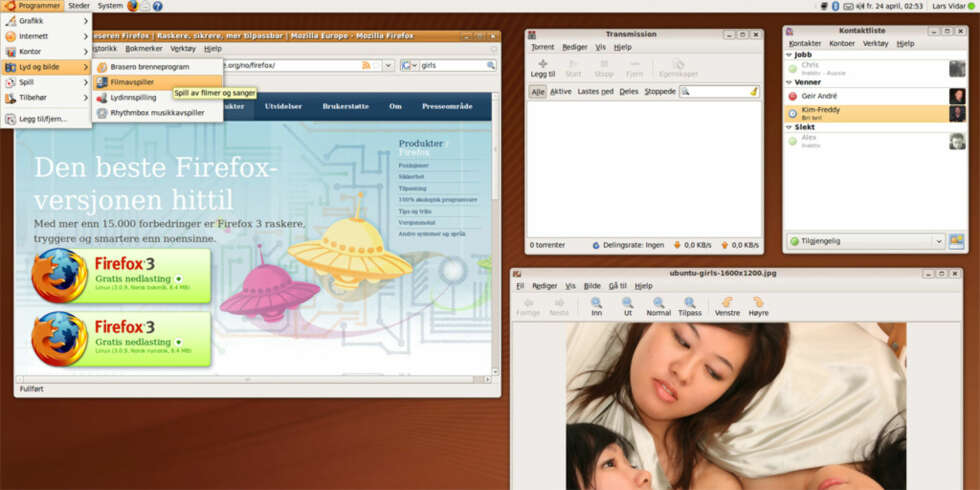Click the Transmission filter search field
980x490 pixels.
pos(719,91)
